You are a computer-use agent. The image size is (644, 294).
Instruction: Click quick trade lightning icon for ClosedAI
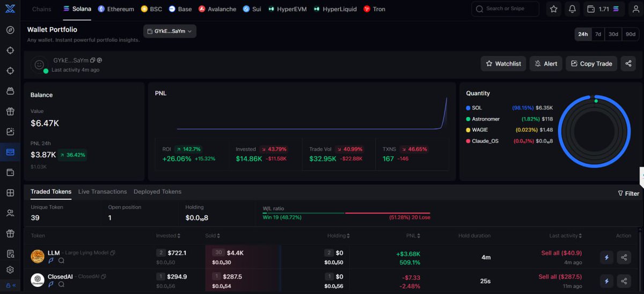tap(607, 281)
